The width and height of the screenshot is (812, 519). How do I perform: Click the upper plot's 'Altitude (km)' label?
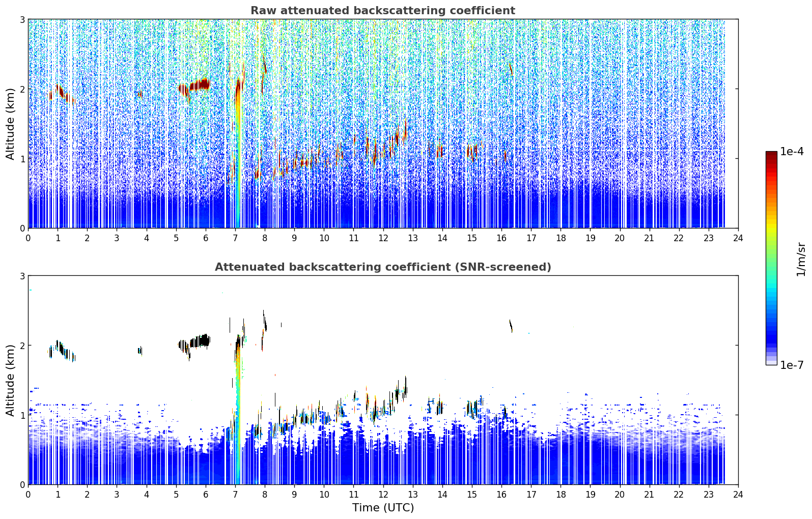[x=10, y=124]
